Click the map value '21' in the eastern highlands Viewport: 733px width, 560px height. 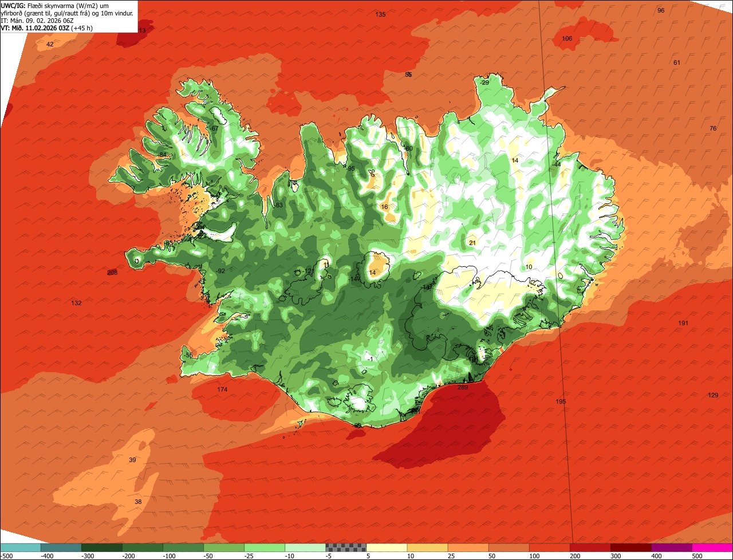(x=472, y=243)
